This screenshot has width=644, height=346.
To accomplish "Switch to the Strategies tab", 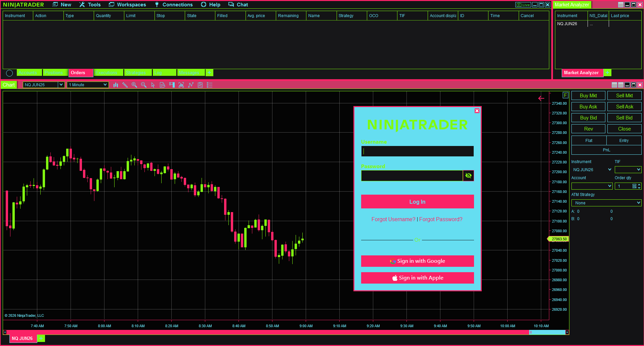I will point(137,72).
